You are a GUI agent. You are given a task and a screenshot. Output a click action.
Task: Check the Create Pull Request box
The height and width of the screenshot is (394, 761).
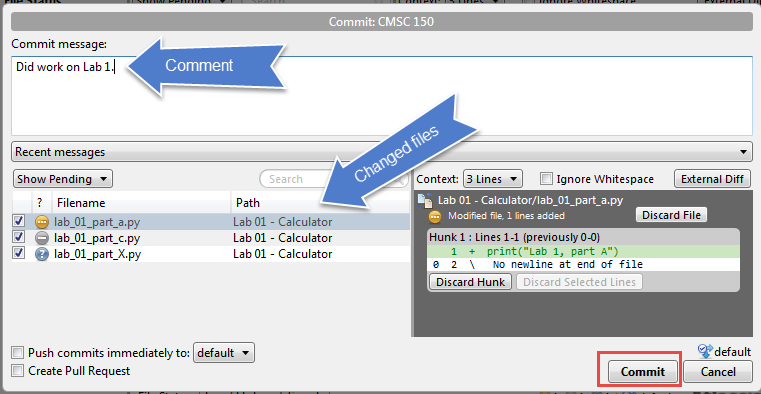18,371
